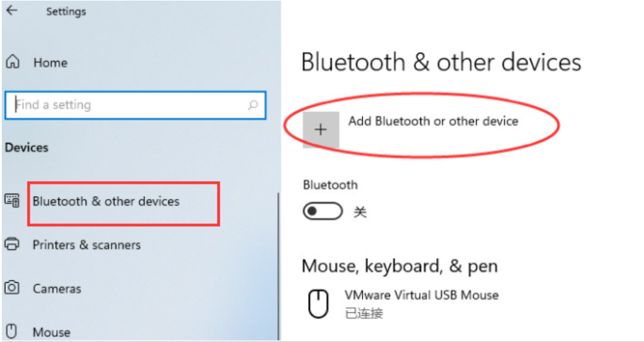This screenshot has width=644, height=342.
Task: Click the Printers & scanners printer icon
Action: click(x=12, y=245)
